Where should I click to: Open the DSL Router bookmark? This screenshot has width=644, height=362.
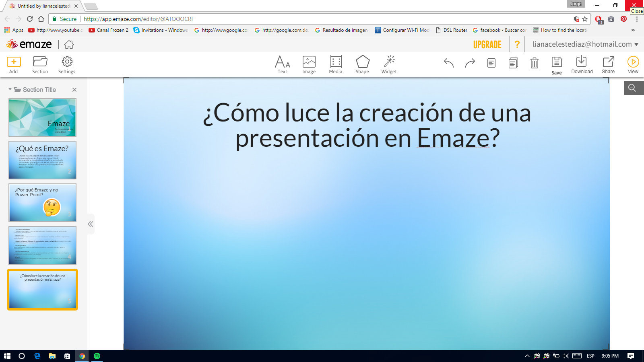[452, 30]
